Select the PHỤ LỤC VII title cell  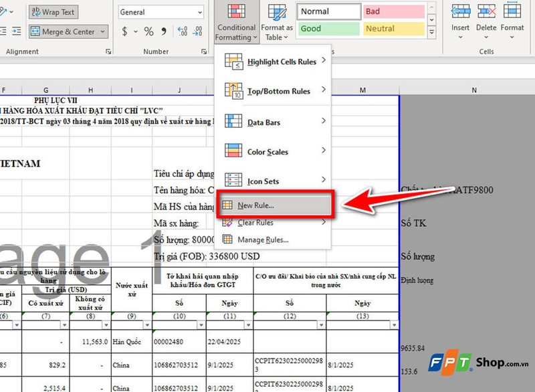[56, 100]
